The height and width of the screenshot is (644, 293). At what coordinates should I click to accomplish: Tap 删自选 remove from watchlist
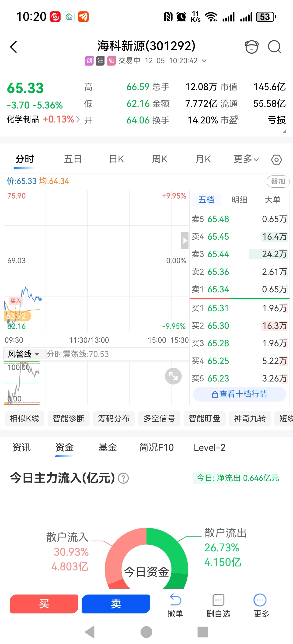point(218,605)
